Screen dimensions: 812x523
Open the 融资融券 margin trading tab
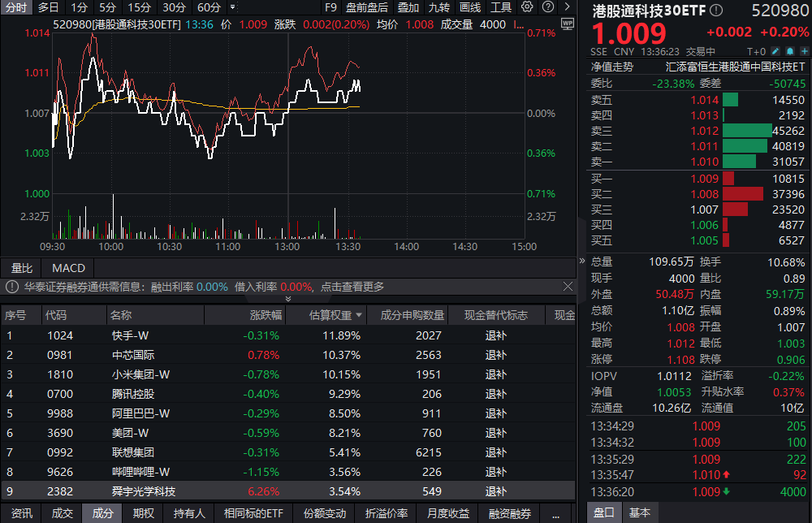tap(508, 512)
